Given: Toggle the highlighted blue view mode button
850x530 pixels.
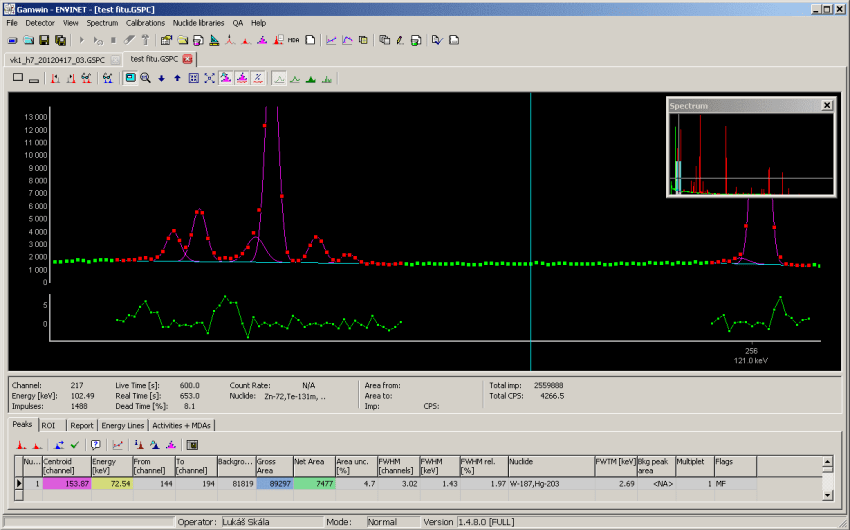Looking at the screenshot, I should (x=130, y=77).
